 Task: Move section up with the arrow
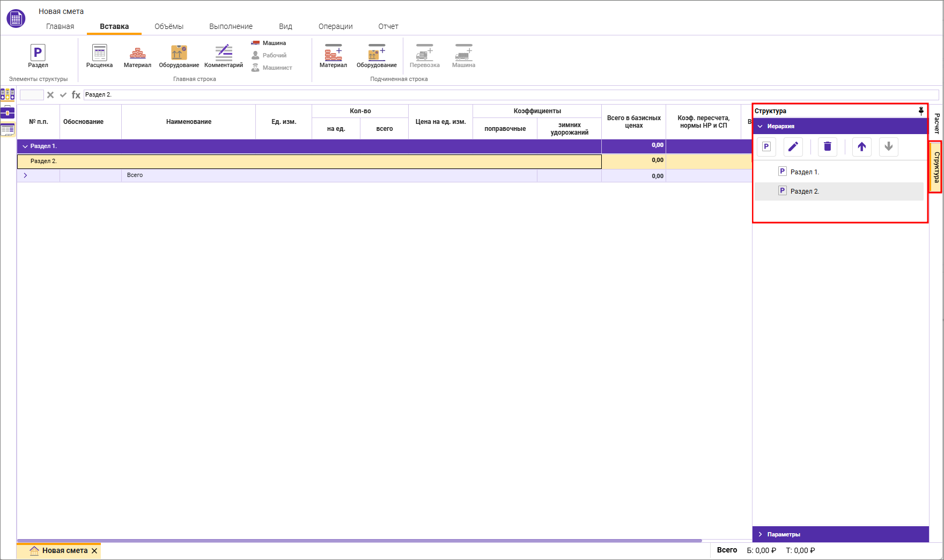coord(861,147)
